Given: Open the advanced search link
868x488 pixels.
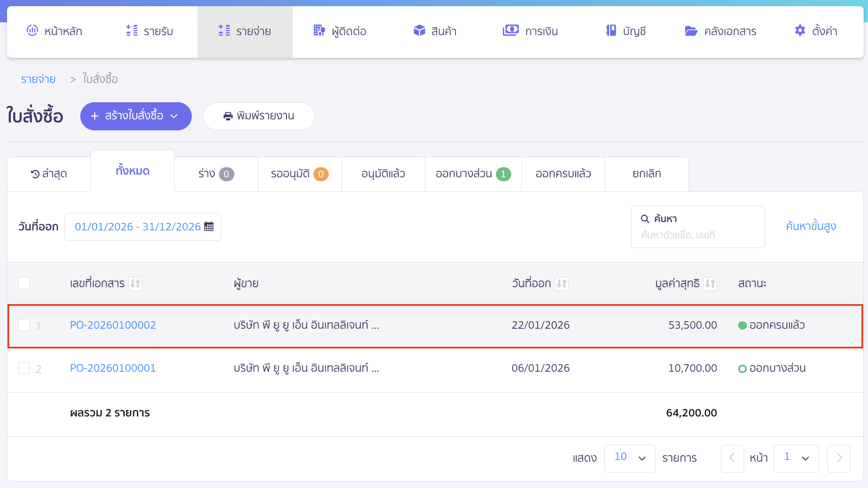Looking at the screenshot, I should (811, 226).
